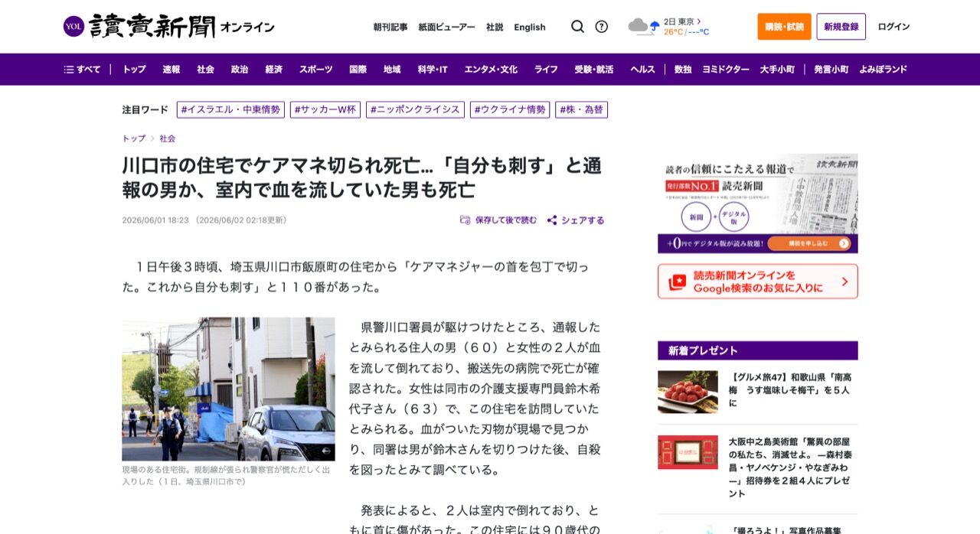Click the YOL purple logo icon
980x534 pixels.
point(73,27)
